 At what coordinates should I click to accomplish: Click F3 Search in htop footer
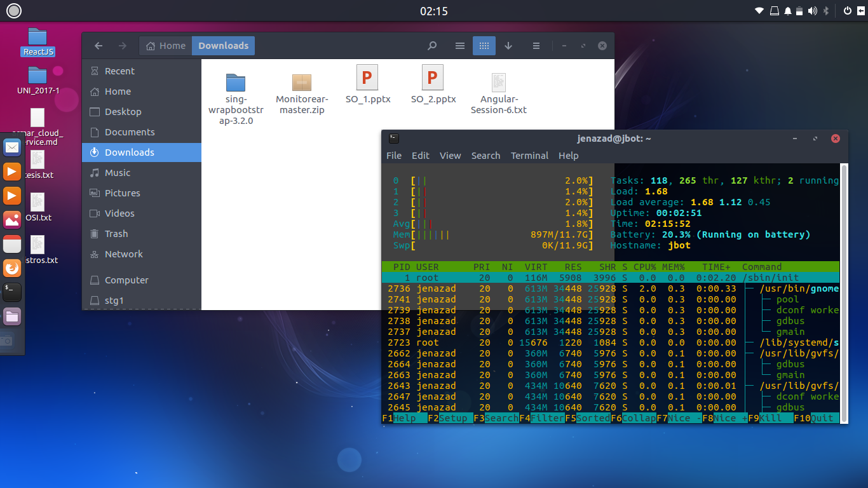point(496,418)
